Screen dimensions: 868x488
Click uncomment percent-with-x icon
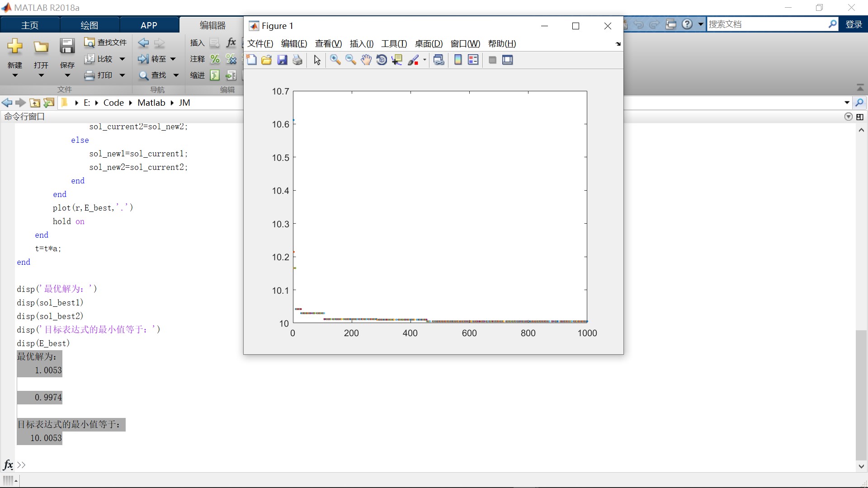pyautogui.click(x=231, y=59)
